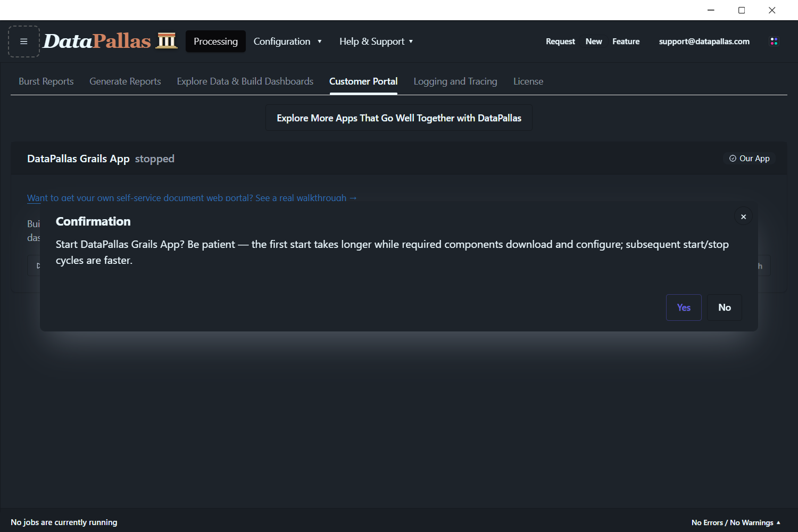The width and height of the screenshot is (798, 532).
Task: Maximize the application window
Action: [742, 10]
